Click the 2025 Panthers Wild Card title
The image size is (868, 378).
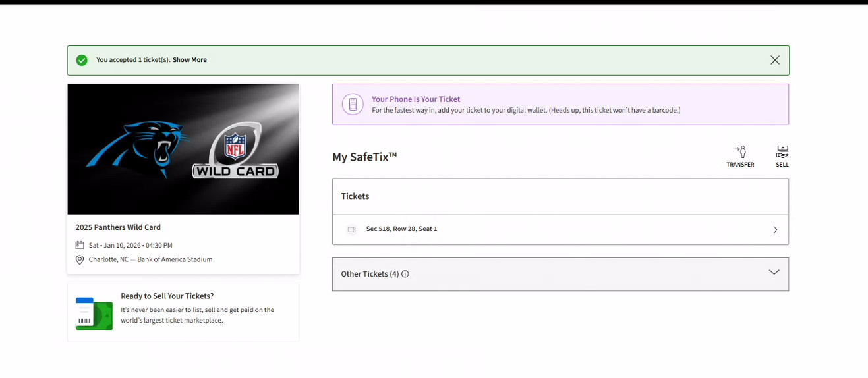[x=118, y=227]
